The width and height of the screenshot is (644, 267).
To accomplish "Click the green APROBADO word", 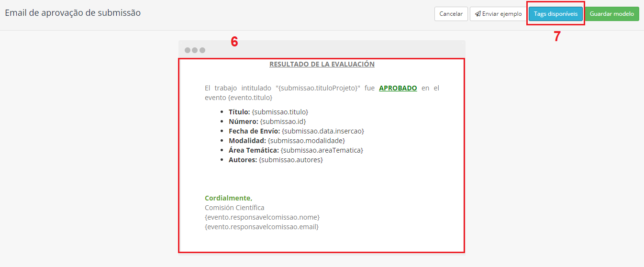I will (x=398, y=88).
